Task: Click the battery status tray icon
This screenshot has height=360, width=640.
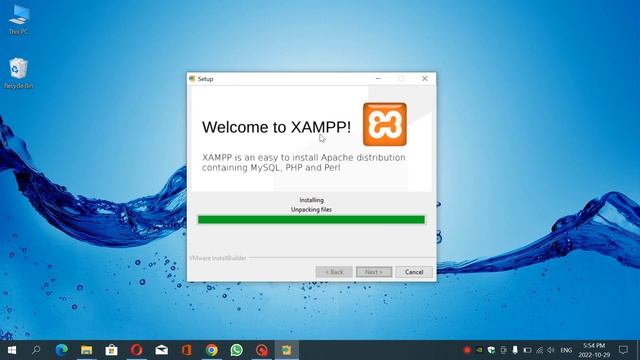Action: pyautogui.click(x=527, y=350)
